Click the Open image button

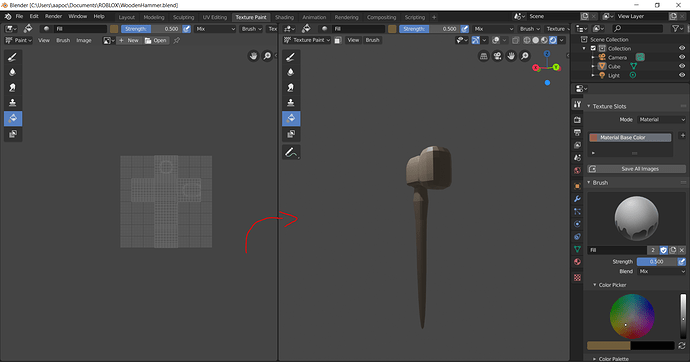156,40
